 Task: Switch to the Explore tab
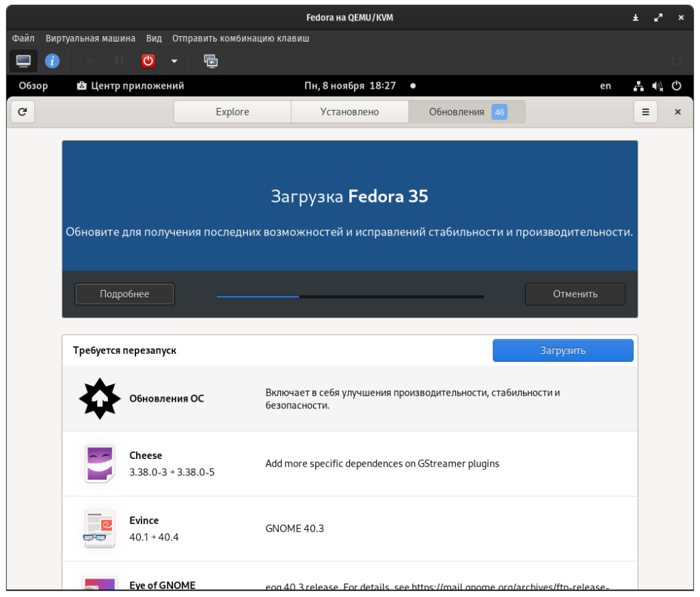coord(232,112)
